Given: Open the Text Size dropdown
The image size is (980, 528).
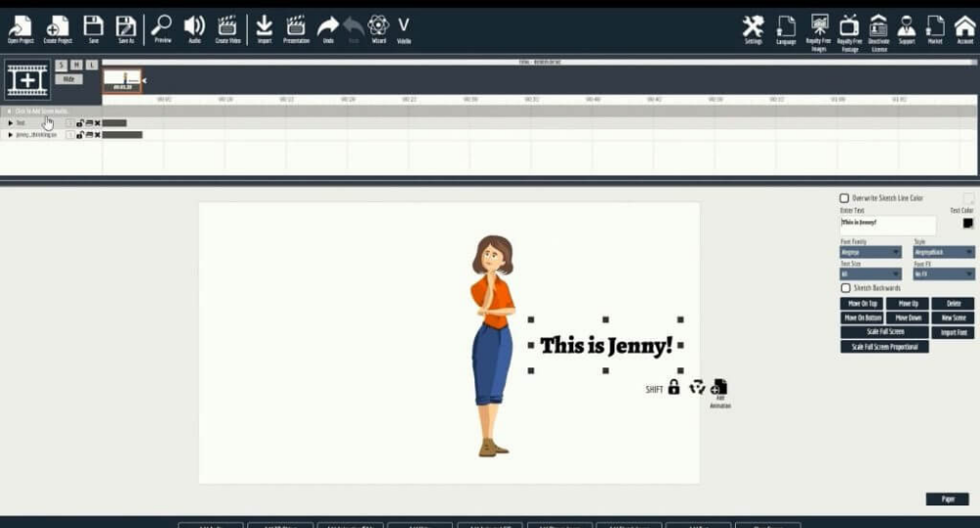Looking at the screenshot, I should pyautogui.click(x=870, y=274).
